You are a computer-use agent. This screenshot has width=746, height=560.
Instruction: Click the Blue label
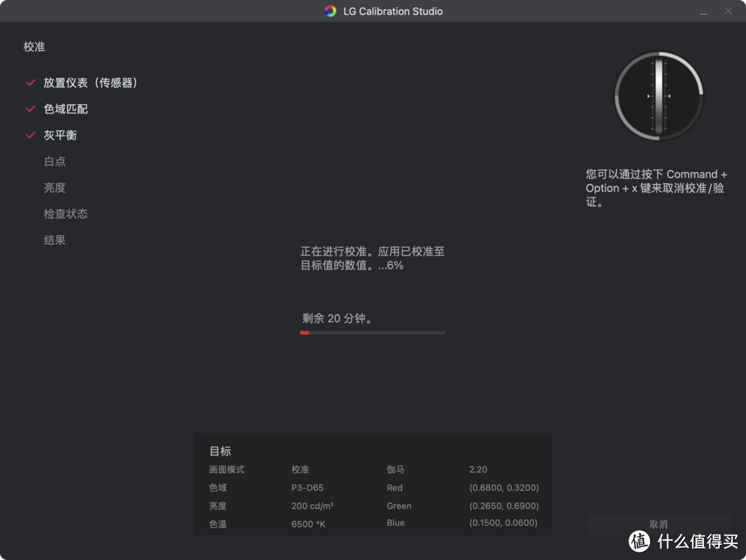[395, 523]
